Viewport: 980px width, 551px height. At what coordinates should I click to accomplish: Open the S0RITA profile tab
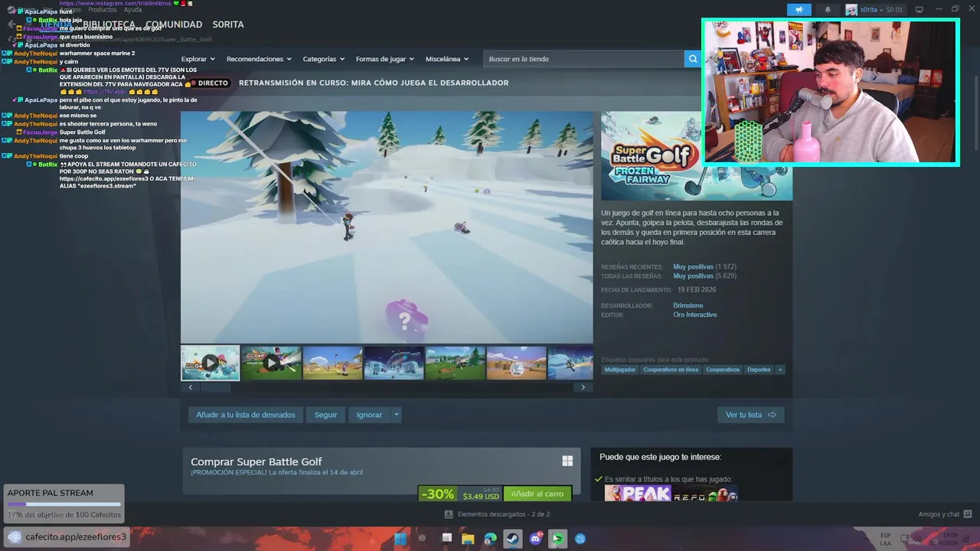point(228,24)
